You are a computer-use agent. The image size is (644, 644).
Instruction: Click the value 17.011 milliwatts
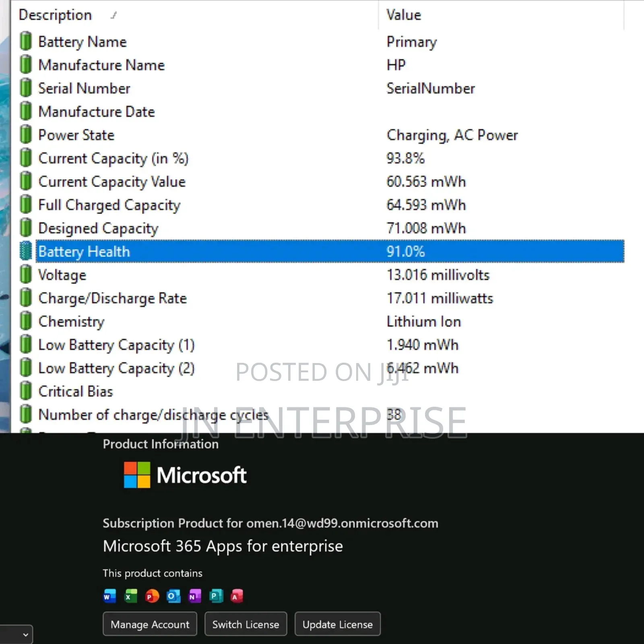pos(440,298)
